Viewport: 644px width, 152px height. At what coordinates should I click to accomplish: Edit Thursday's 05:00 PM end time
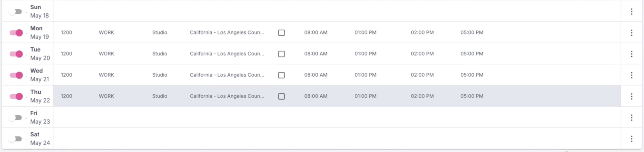[472, 96]
